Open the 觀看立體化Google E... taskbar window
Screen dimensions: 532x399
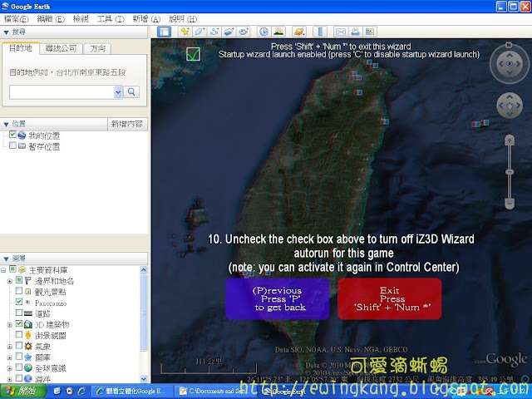tap(133, 392)
